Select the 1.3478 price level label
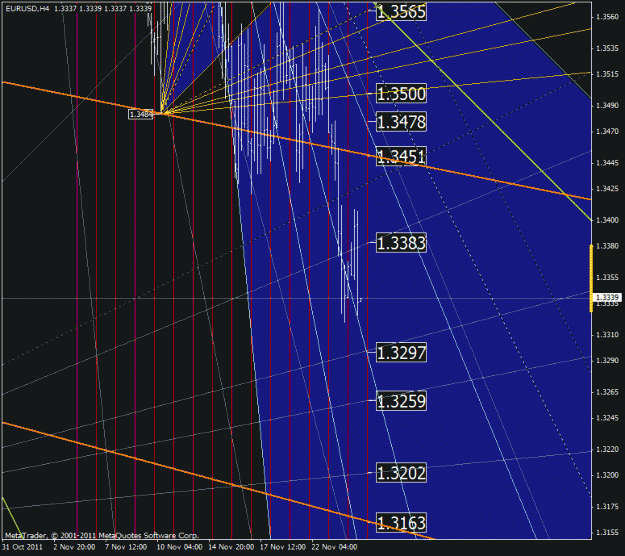The height and width of the screenshot is (556, 625). pyautogui.click(x=401, y=122)
